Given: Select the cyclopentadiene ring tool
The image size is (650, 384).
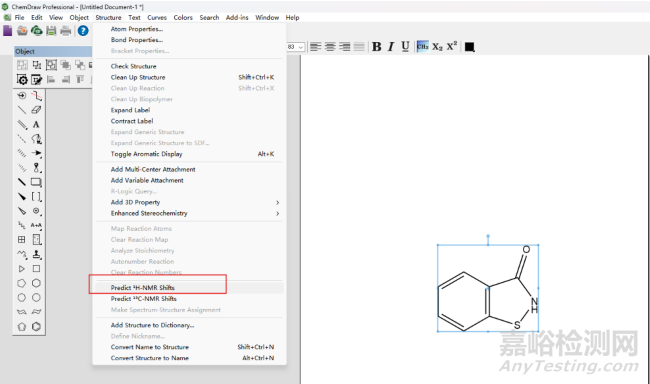Looking at the screenshot, I should point(22,327).
